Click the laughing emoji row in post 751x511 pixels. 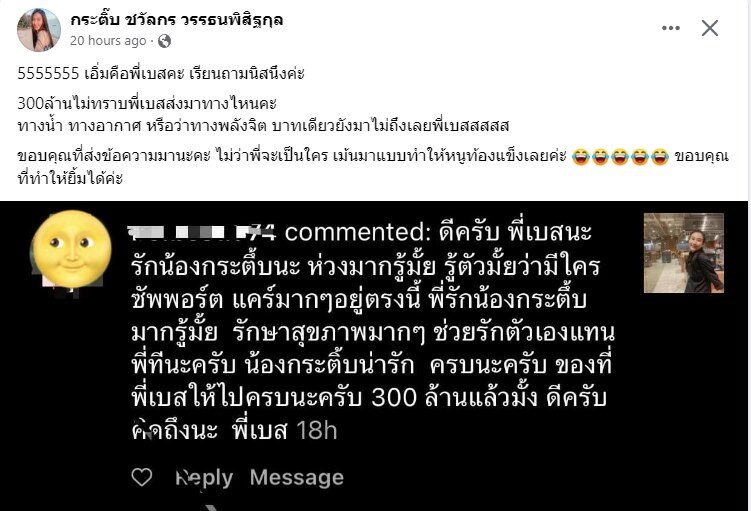[x=620, y=157]
